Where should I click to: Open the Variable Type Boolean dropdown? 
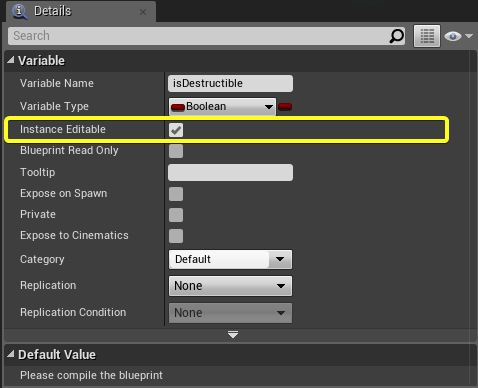pyautogui.click(x=222, y=107)
